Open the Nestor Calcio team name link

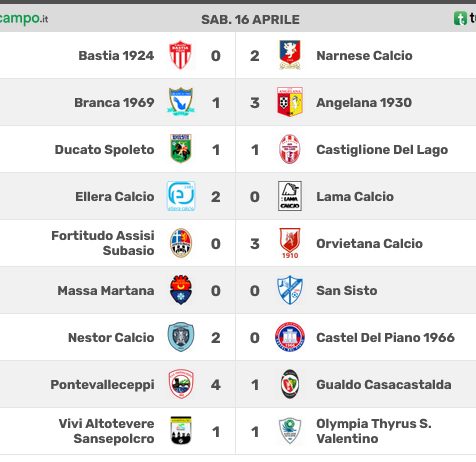pyautogui.click(x=111, y=337)
